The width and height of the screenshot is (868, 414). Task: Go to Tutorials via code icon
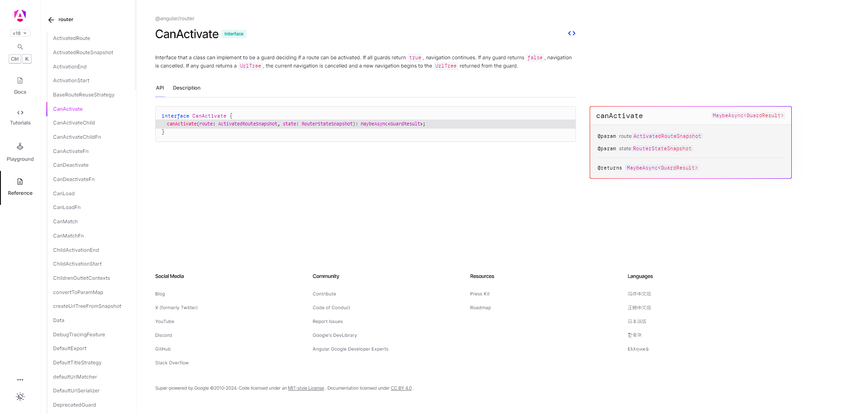pos(20,113)
